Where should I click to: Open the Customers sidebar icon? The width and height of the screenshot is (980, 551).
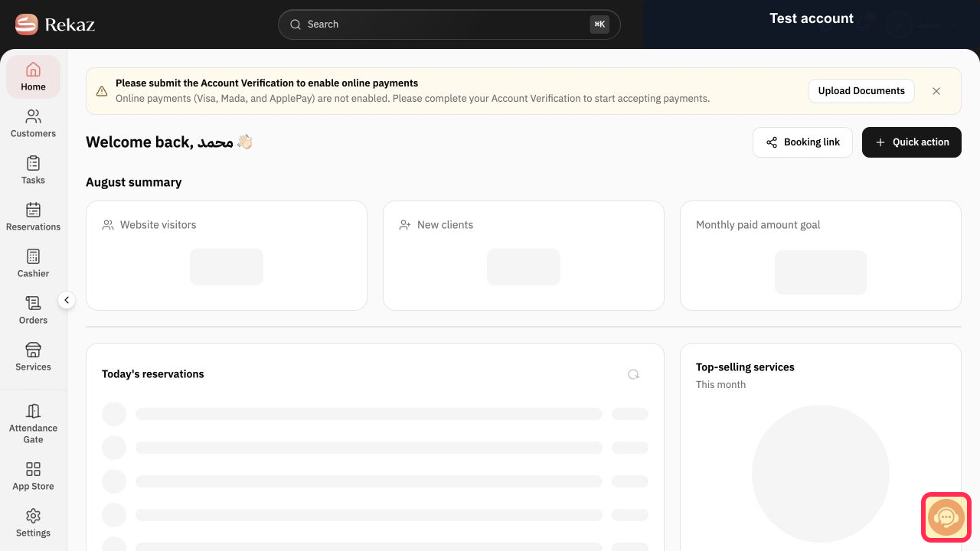pos(33,117)
